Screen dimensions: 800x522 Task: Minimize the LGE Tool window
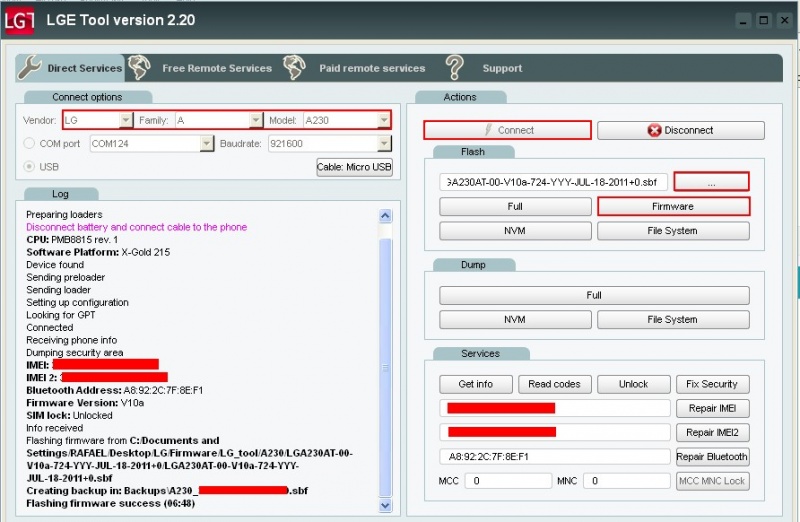[743, 20]
